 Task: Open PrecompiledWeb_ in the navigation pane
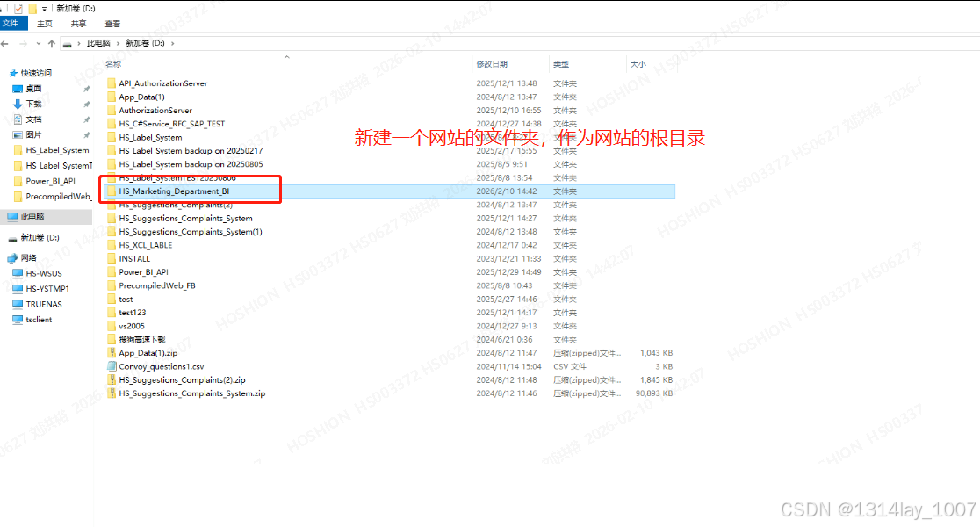click(59, 196)
